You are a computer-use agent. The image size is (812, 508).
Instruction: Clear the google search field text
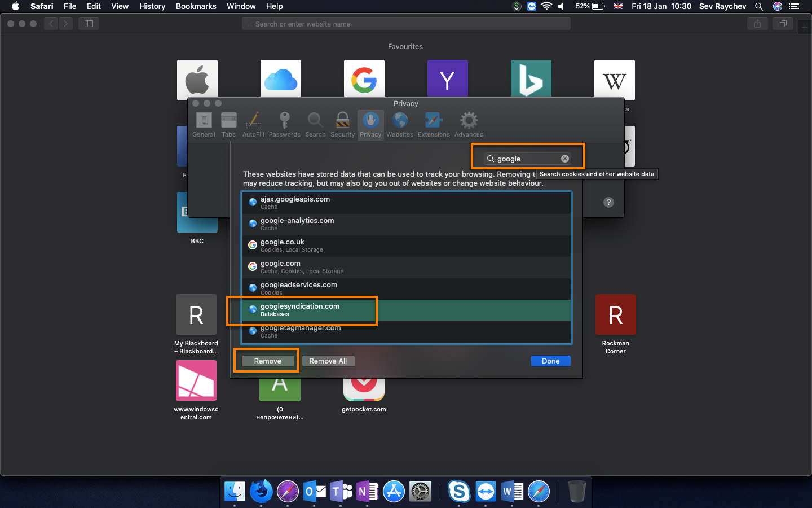click(564, 159)
